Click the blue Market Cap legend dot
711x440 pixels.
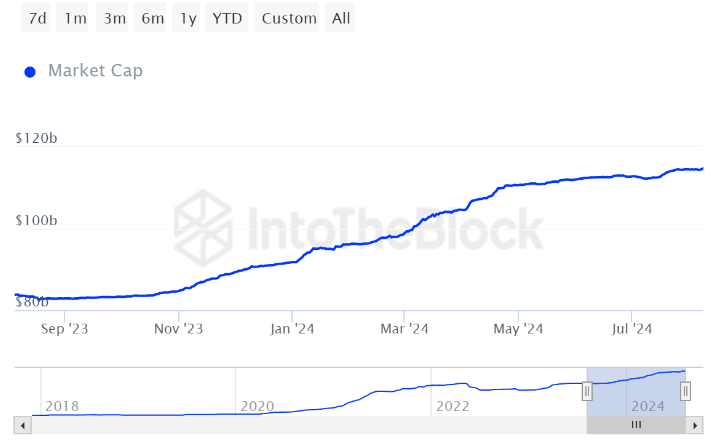pos(30,72)
